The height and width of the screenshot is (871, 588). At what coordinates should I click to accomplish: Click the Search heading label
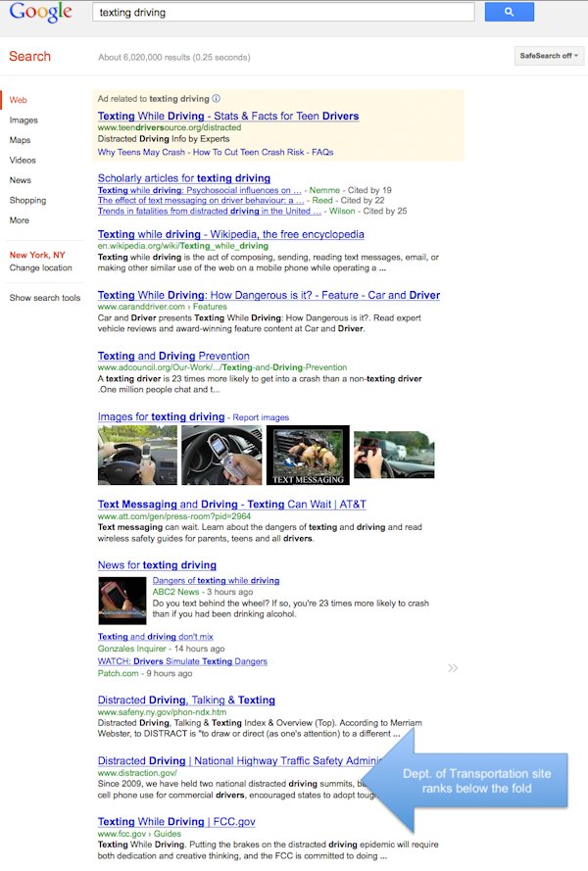[x=29, y=56]
